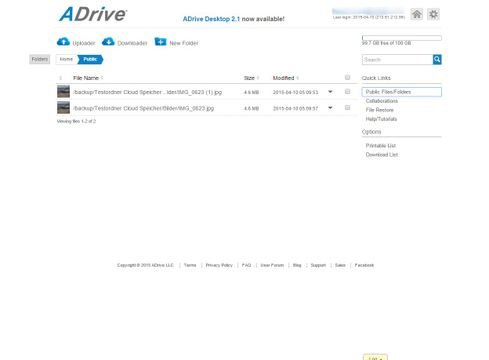Click Printable List option
The height and width of the screenshot is (360, 489).
click(381, 146)
